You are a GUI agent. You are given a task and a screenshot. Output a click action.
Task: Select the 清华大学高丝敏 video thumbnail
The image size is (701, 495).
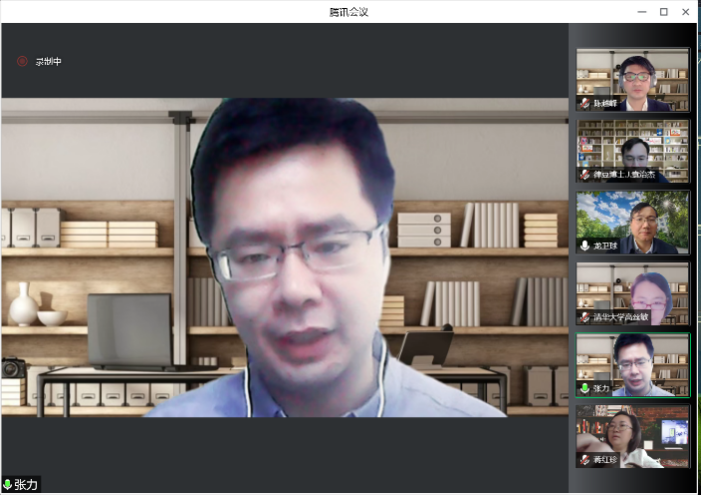point(633,293)
